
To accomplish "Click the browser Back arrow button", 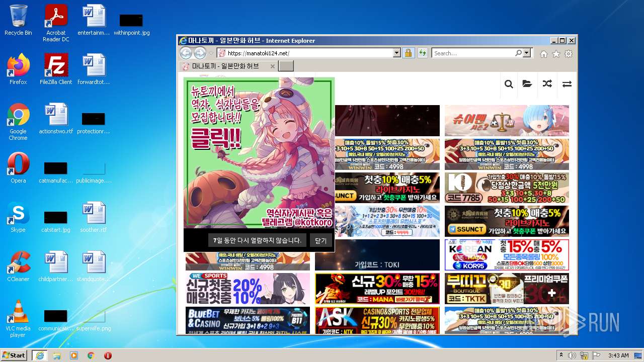I will coord(186,53).
